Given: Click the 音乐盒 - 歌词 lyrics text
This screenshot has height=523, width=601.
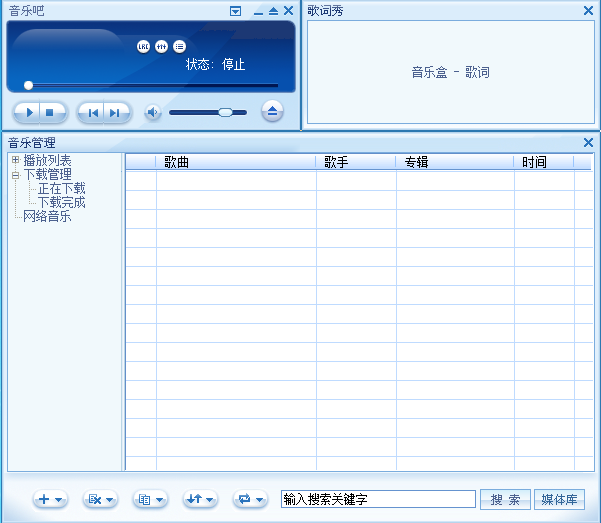Looking at the screenshot, I should pyautogui.click(x=450, y=72).
